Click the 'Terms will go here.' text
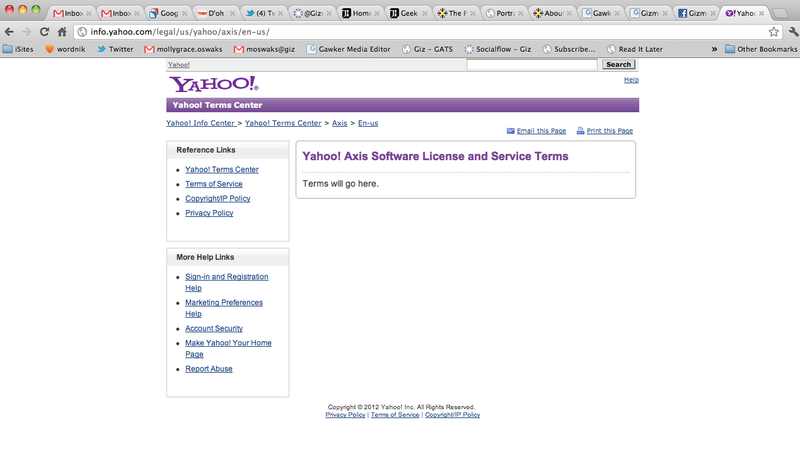Viewport: 800px width, 466px height. (340, 184)
